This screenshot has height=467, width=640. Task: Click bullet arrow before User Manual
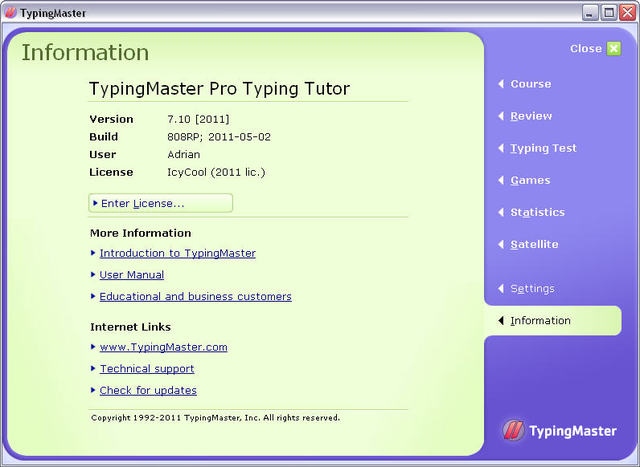[93, 275]
